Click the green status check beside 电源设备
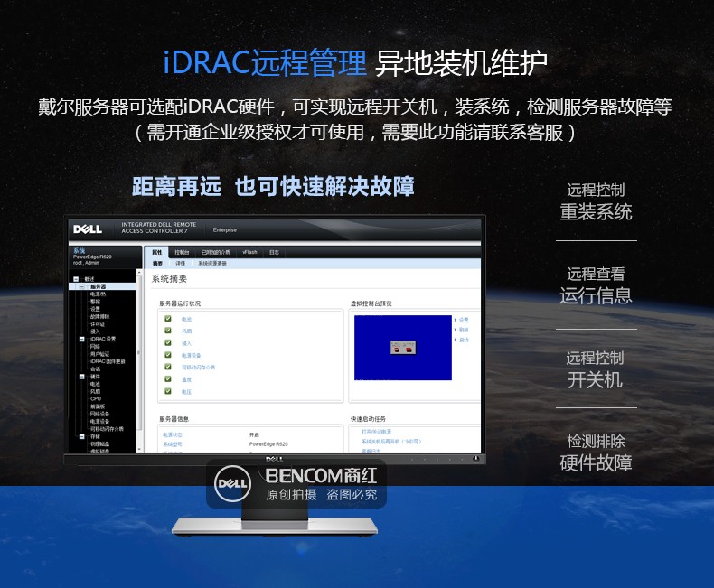Viewport: 714px width, 588px height. tap(168, 356)
